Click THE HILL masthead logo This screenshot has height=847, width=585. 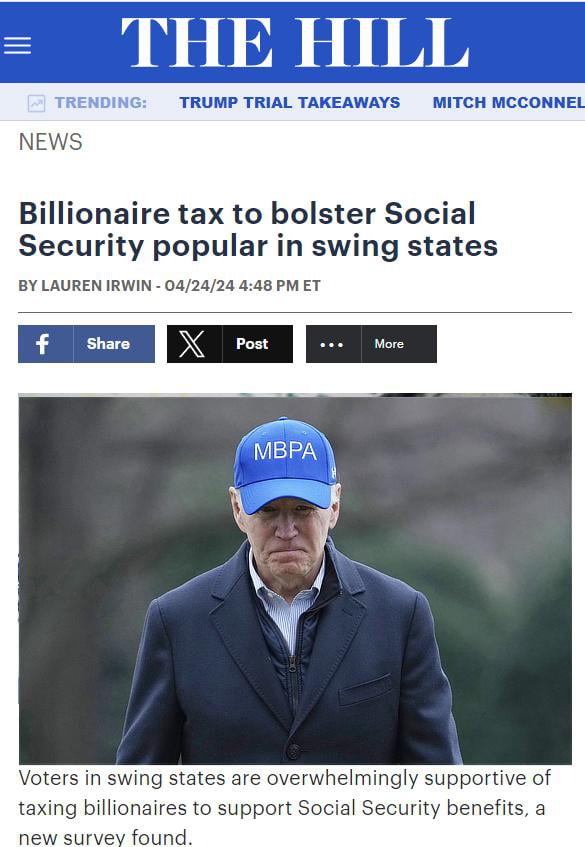tap(292, 44)
